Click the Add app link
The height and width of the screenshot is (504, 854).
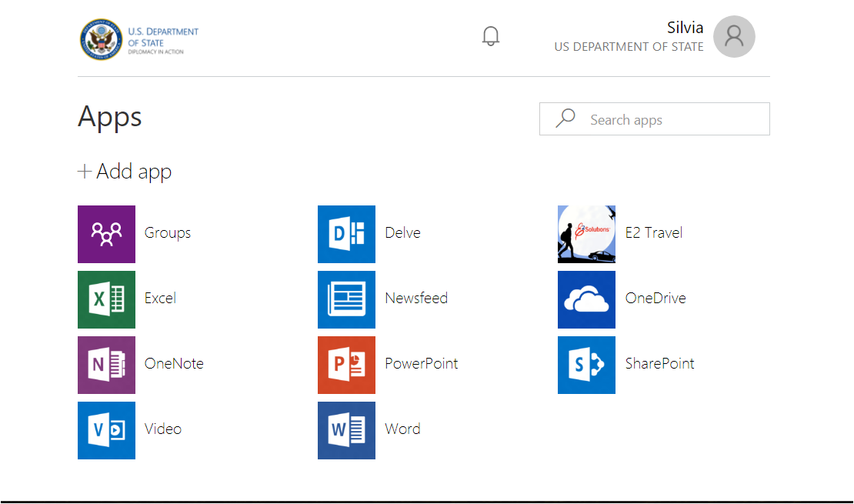pyautogui.click(x=125, y=172)
